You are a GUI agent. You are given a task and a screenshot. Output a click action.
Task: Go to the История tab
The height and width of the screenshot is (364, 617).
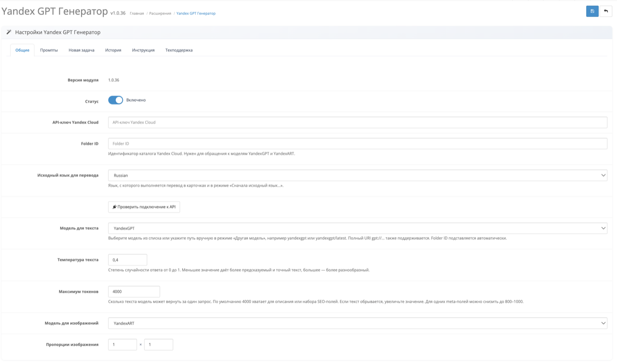point(113,50)
